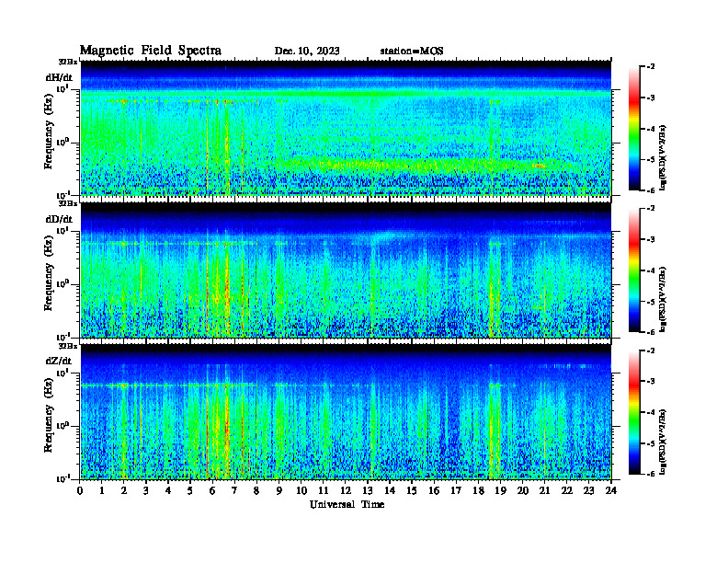Image resolution: width=728 pixels, height=563 pixels.
Task: Click the color scale bar beside dZ/dt panel
Action: pos(634,412)
